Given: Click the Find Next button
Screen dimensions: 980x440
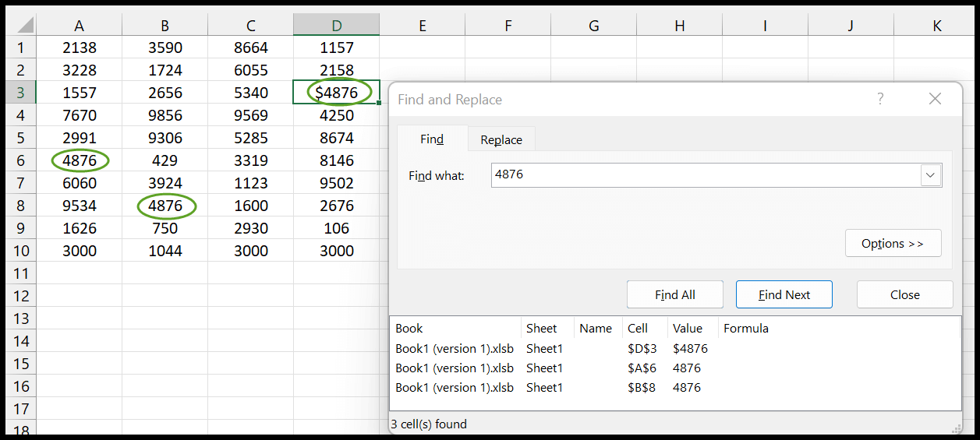Looking at the screenshot, I should [x=784, y=294].
